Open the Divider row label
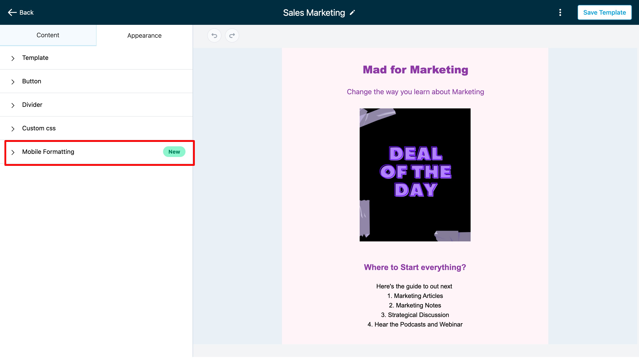 click(x=32, y=105)
